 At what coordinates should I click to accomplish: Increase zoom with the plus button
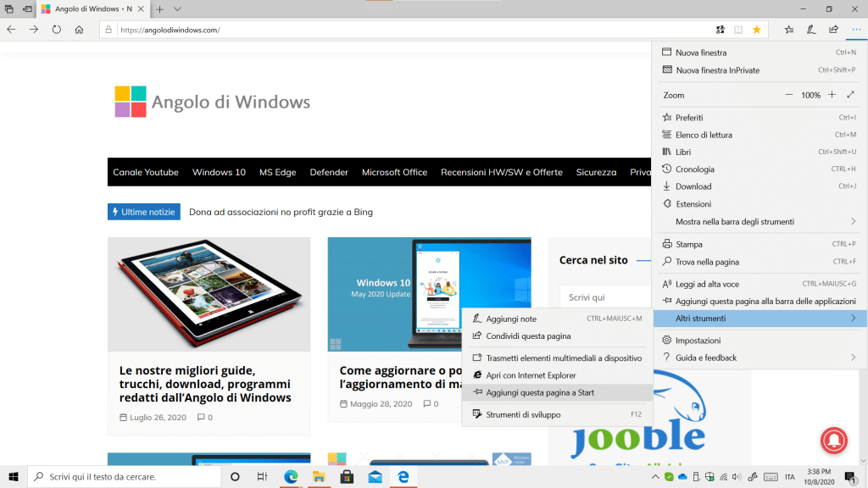[832, 95]
